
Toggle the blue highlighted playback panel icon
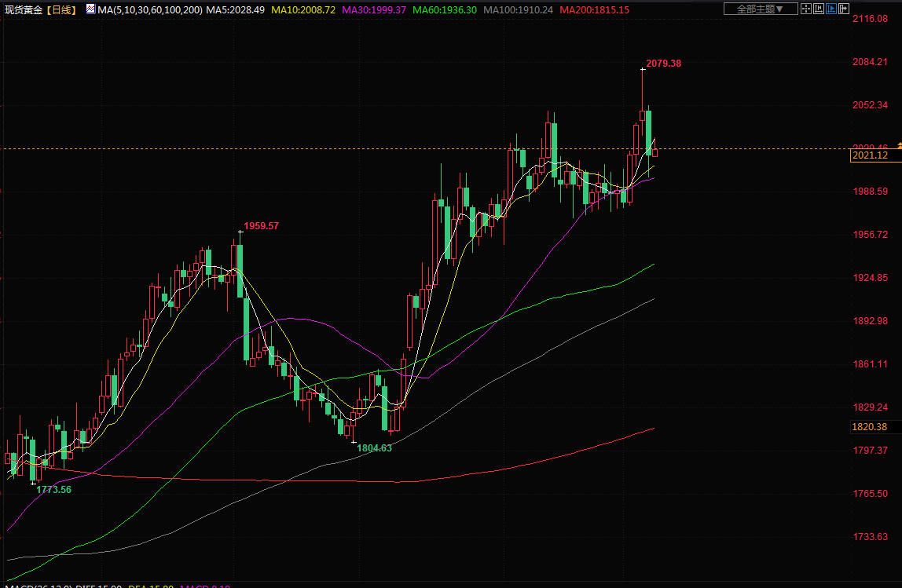click(x=831, y=9)
